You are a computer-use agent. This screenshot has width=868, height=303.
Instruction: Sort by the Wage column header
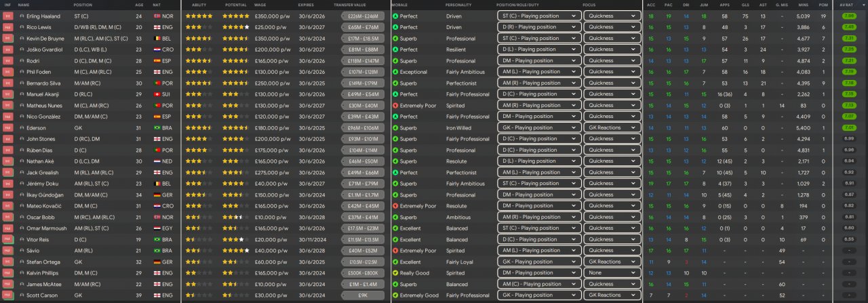tap(260, 4)
